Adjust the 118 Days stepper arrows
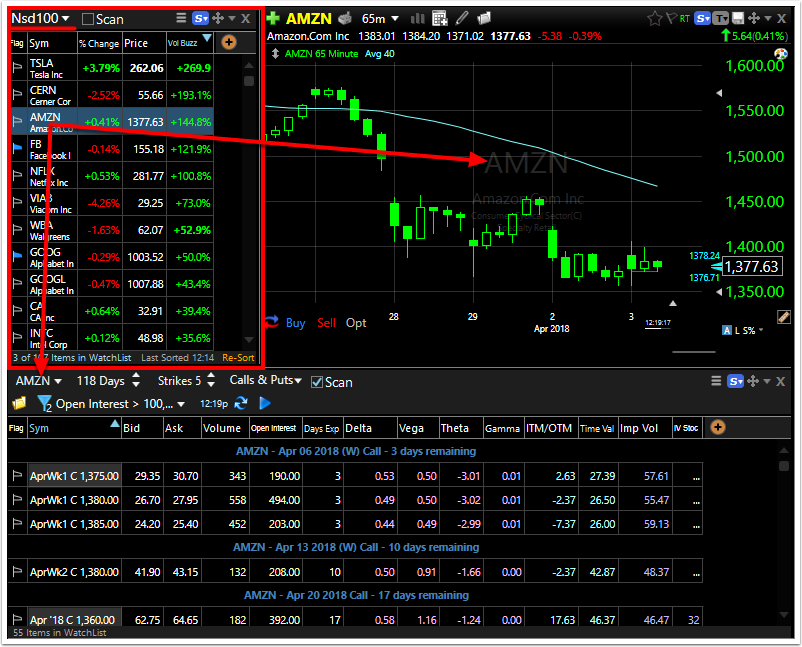Image resolution: width=802 pixels, height=647 pixels. point(136,380)
